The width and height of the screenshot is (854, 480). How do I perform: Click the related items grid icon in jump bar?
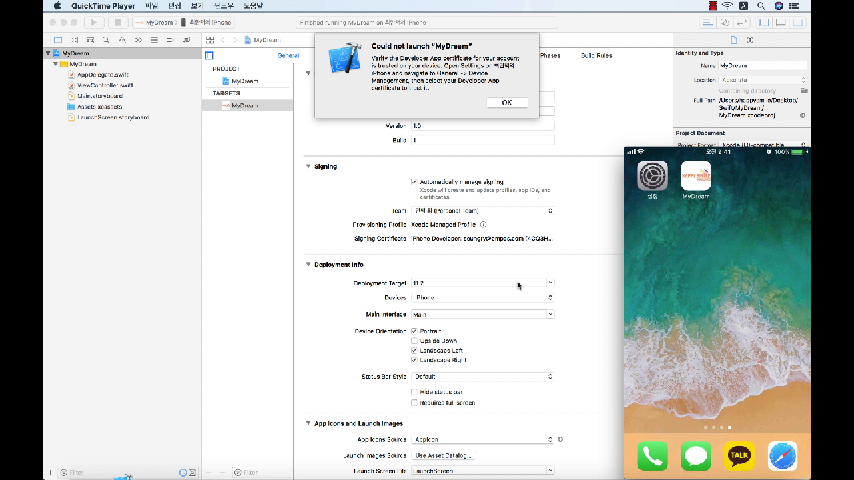(210, 40)
